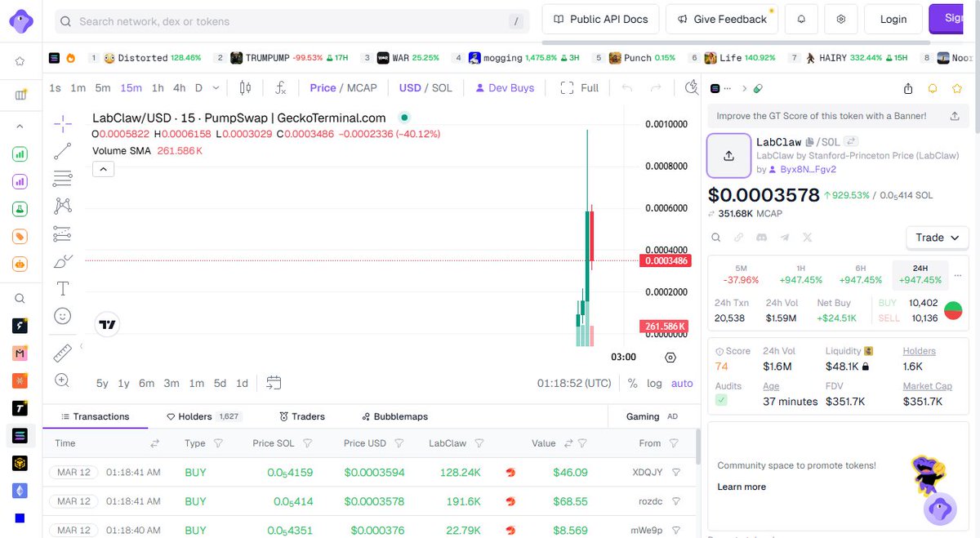Screen dimensions: 980x538
Task: Click Learn more in community space
Action: tap(742, 487)
